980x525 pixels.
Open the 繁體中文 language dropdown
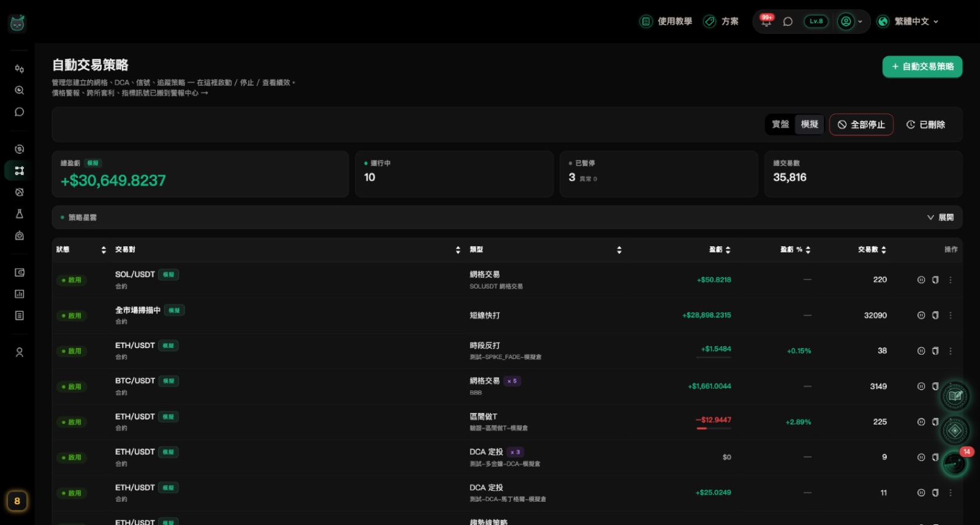908,21
